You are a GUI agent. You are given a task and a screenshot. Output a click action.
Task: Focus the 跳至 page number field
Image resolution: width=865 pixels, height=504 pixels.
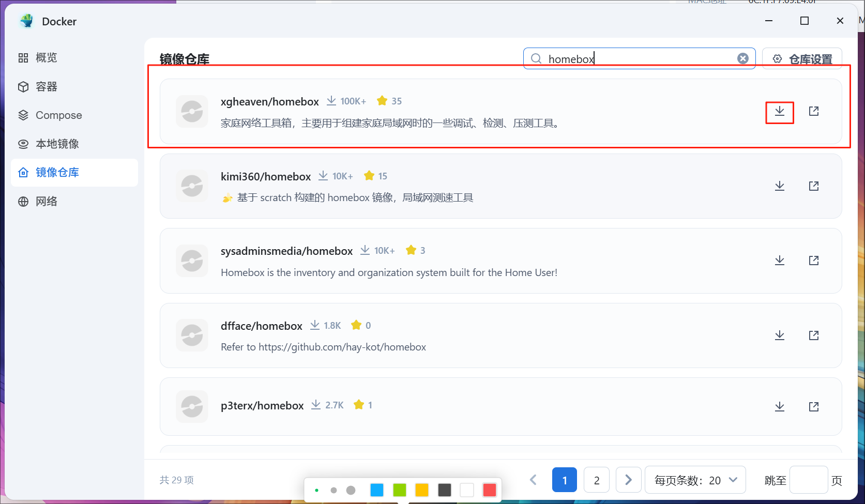[809, 480]
